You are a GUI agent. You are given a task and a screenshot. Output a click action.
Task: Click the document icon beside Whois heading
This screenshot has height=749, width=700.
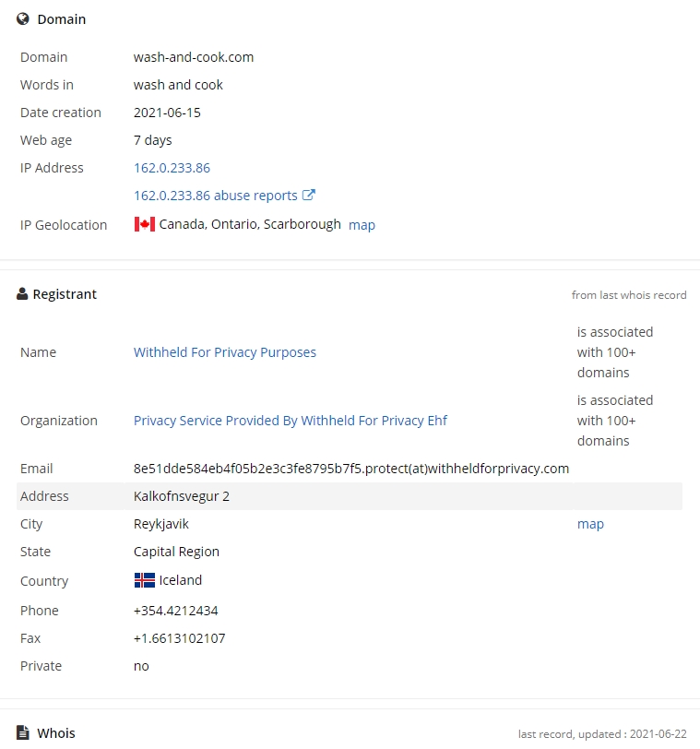(23, 732)
